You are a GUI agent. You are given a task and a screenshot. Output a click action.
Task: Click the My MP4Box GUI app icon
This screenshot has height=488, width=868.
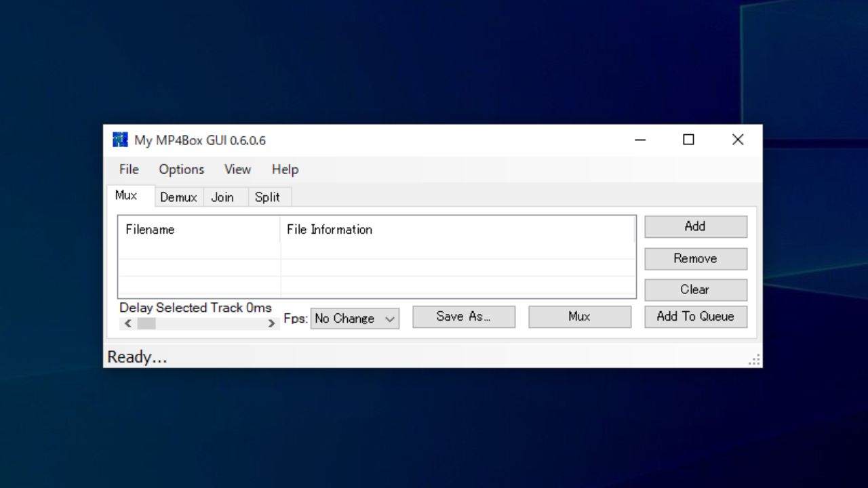pyautogui.click(x=120, y=140)
